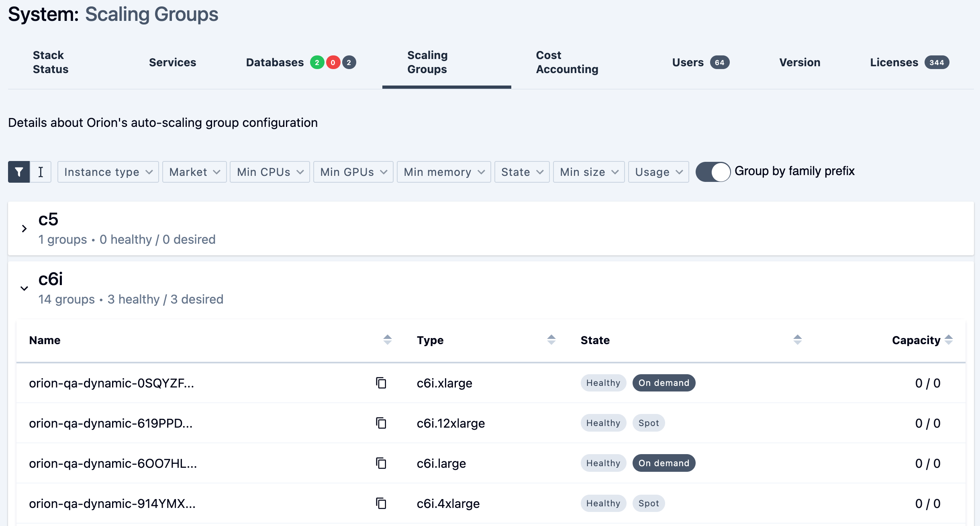Open the Min memory filter dropdown
The image size is (980, 526).
(x=444, y=172)
